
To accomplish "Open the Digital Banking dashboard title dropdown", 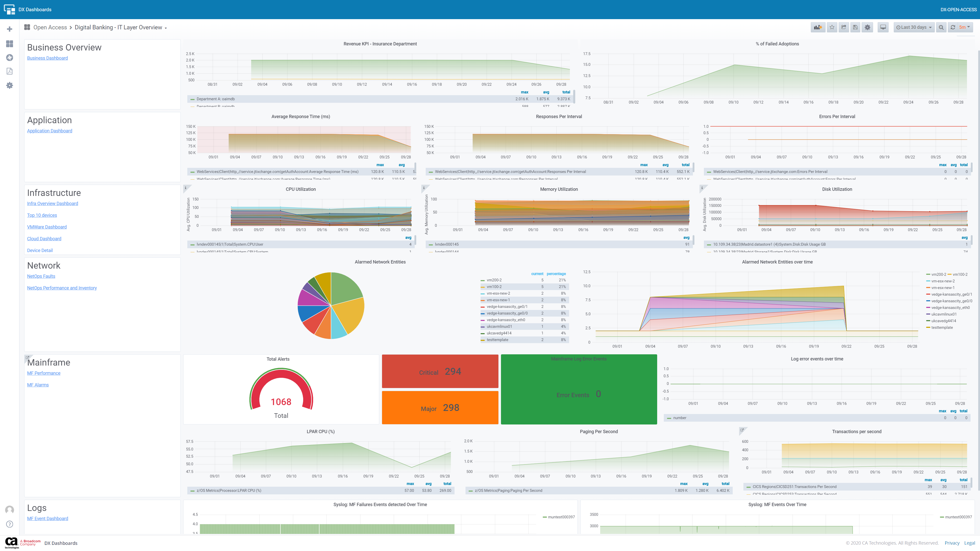I will tap(121, 27).
